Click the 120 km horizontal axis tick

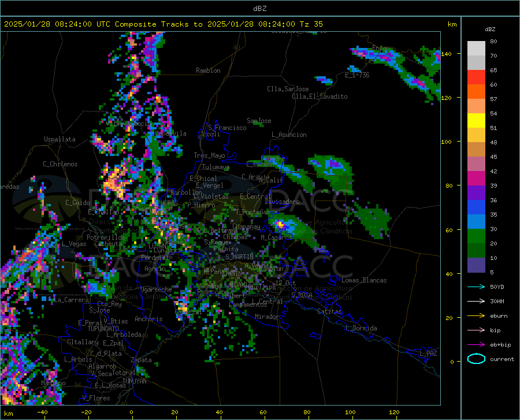tap(394, 412)
